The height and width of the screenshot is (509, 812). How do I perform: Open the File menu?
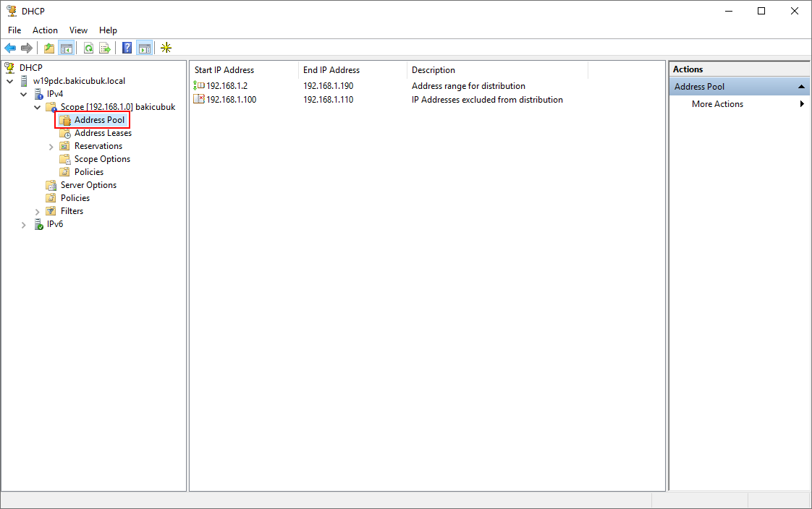[x=14, y=30]
